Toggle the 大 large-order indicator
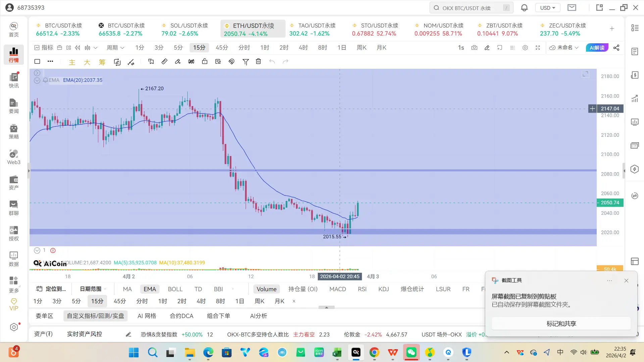 (87, 62)
